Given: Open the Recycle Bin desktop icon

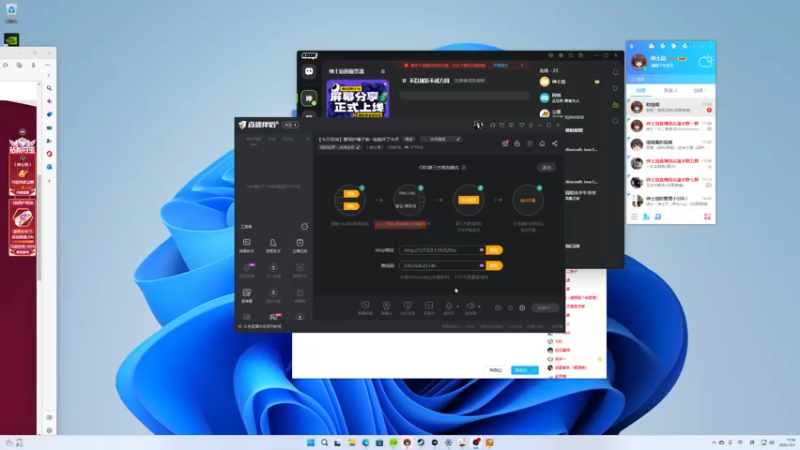Looking at the screenshot, I should pyautogui.click(x=11, y=13).
